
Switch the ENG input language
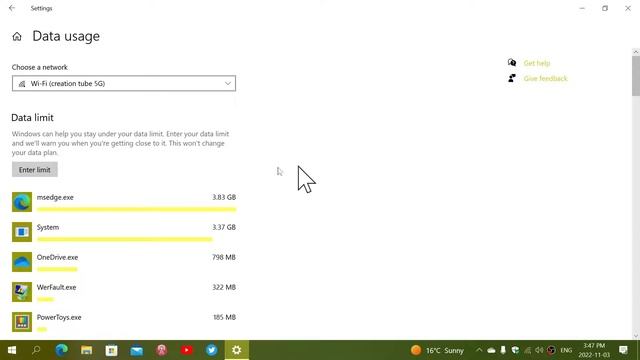click(x=566, y=350)
